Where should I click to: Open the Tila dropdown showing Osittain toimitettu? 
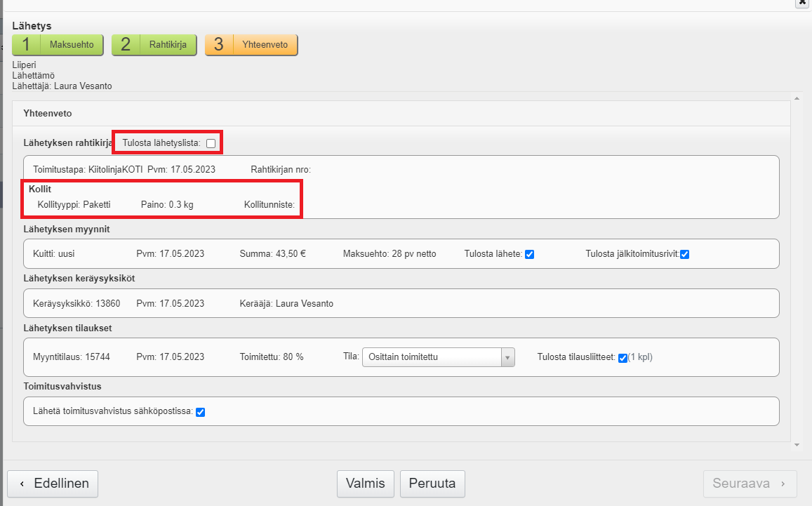tap(432, 357)
